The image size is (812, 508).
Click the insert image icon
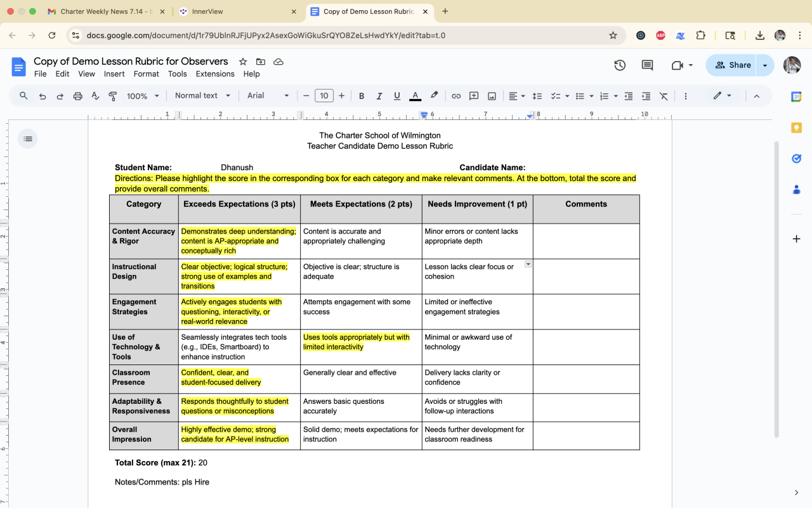[x=492, y=96]
